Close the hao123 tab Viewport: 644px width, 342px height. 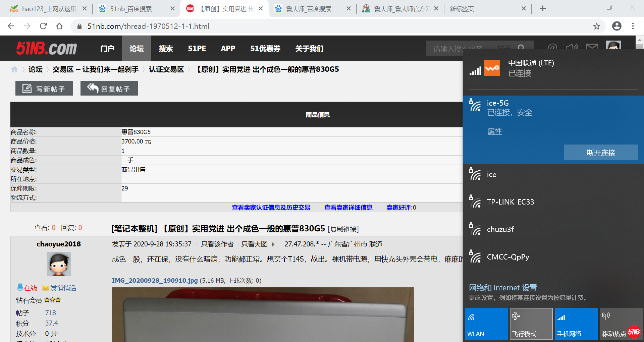pos(85,9)
